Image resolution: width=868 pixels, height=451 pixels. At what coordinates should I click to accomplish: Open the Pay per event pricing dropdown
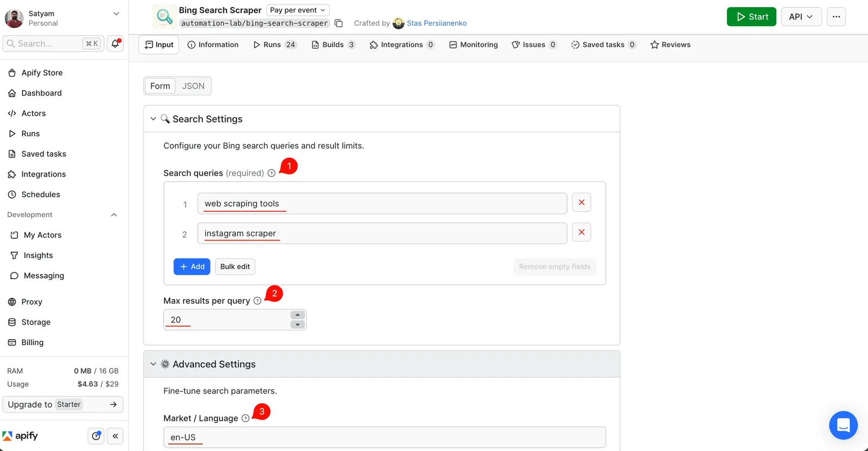coord(298,10)
